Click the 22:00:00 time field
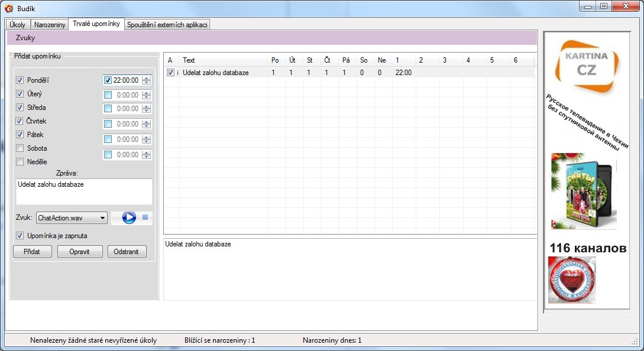 click(x=126, y=80)
